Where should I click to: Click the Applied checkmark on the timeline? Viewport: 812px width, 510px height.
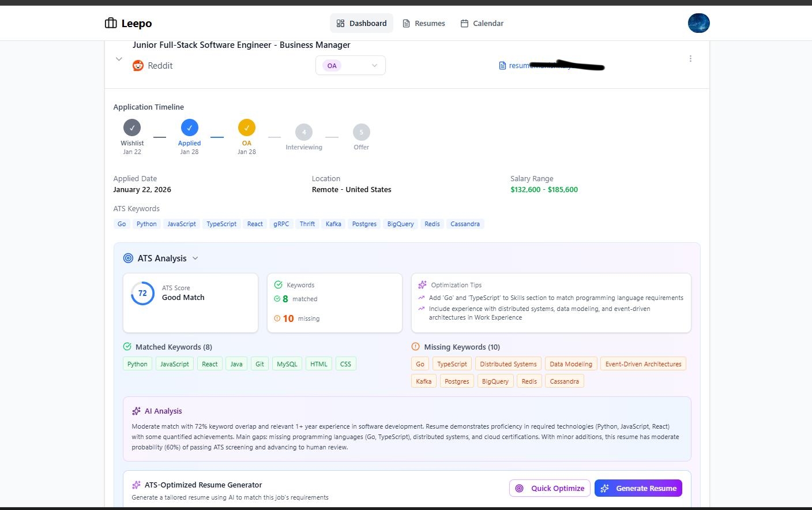point(189,127)
